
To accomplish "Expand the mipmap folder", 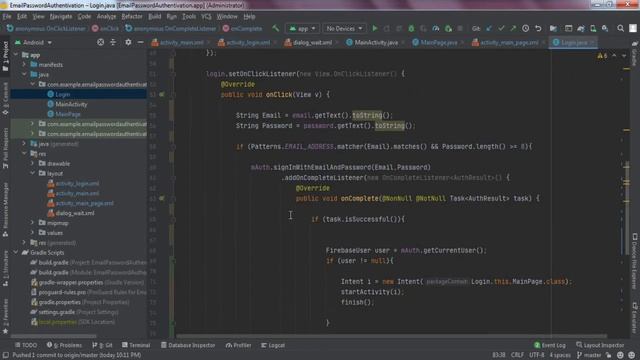I will 32,223.
